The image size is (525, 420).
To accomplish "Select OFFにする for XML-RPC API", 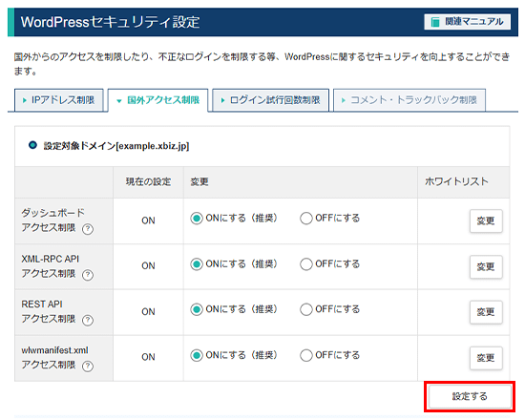I will 306,264.
